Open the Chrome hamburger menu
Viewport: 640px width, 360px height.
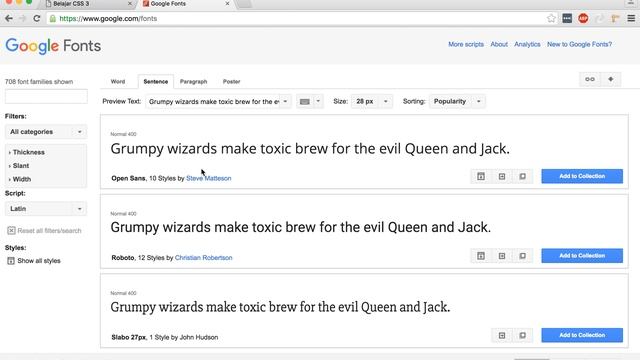[631, 18]
